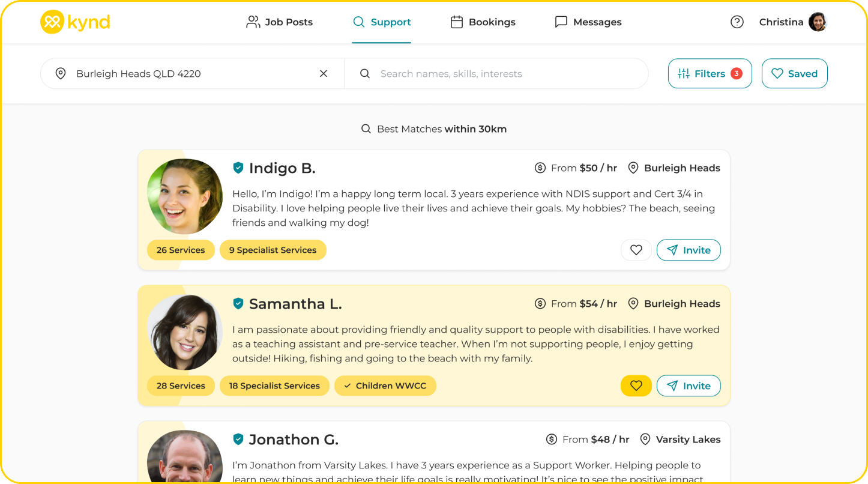The height and width of the screenshot is (484, 868).
Task: Click the dollar icon on Indigo's rate
Action: pos(540,168)
